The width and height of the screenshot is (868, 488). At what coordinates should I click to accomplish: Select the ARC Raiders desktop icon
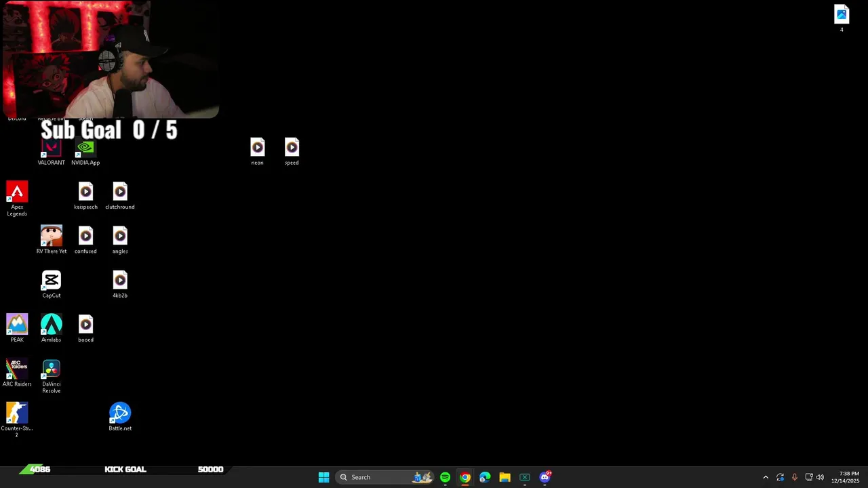pyautogui.click(x=17, y=373)
